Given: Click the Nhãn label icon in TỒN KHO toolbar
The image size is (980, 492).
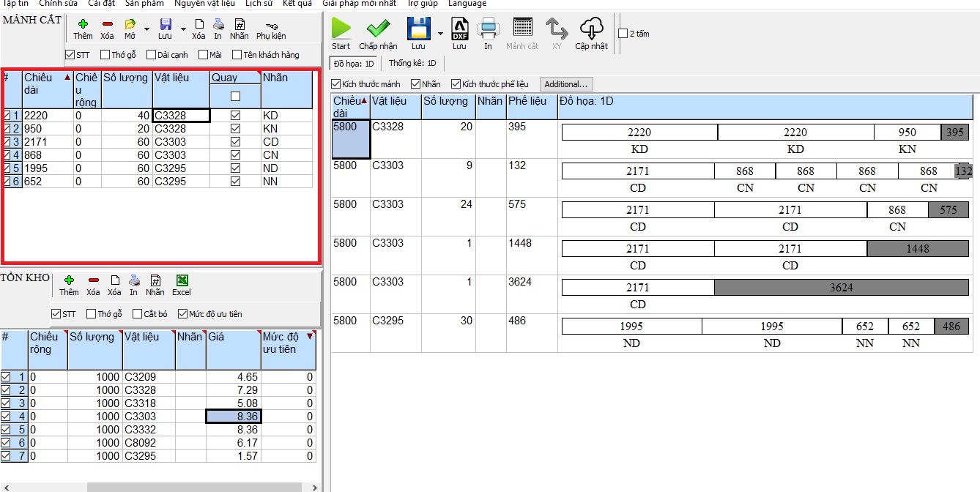Looking at the screenshot, I should tap(155, 280).
